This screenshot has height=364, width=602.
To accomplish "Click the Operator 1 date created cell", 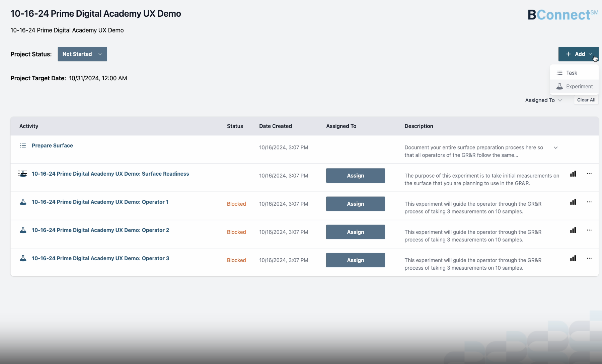I will tap(284, 204).
